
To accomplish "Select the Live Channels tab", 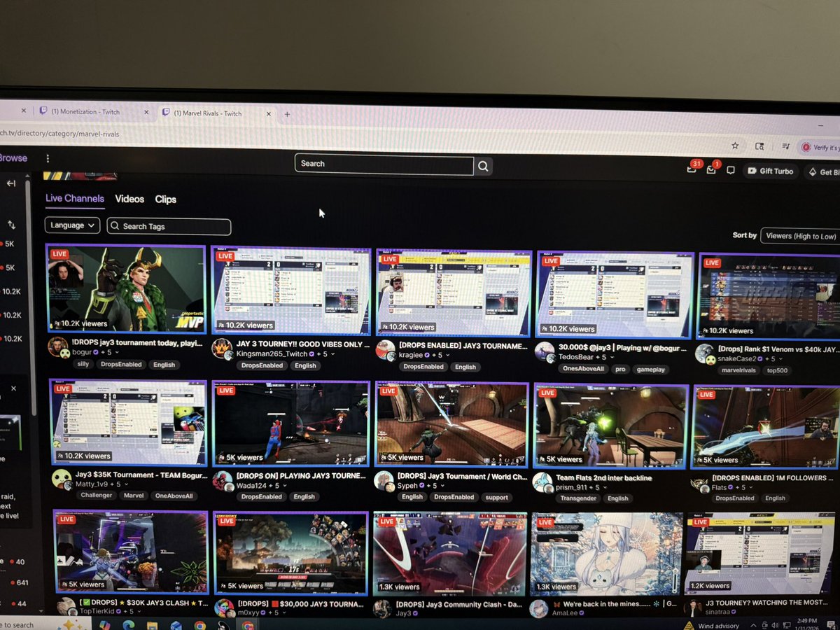I will pyautogui.click(x=75, y=199).
